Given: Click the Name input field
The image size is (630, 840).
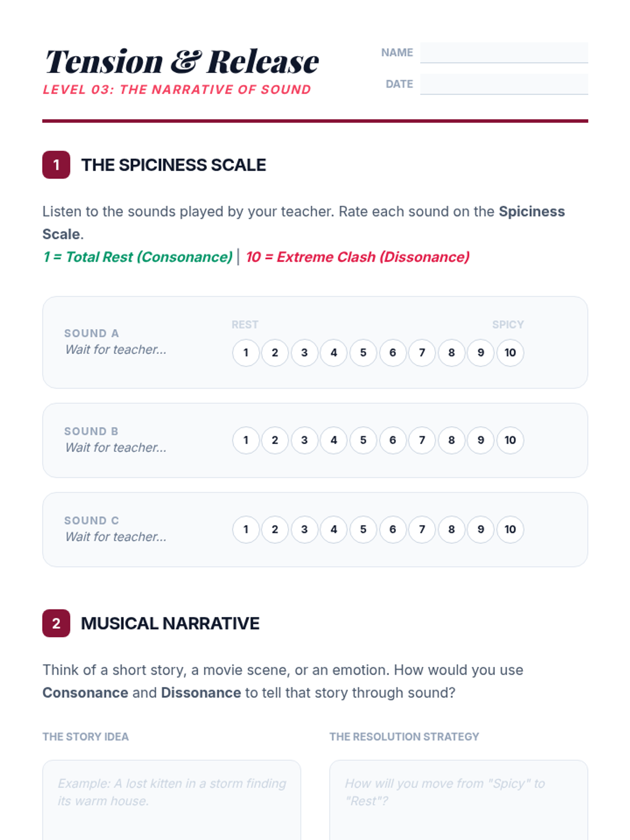Looking at the screenshot, I should tap(503, 52).
